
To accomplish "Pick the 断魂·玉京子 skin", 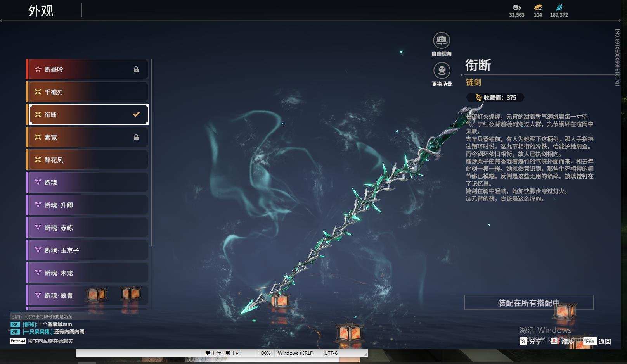I will [87, 250].
